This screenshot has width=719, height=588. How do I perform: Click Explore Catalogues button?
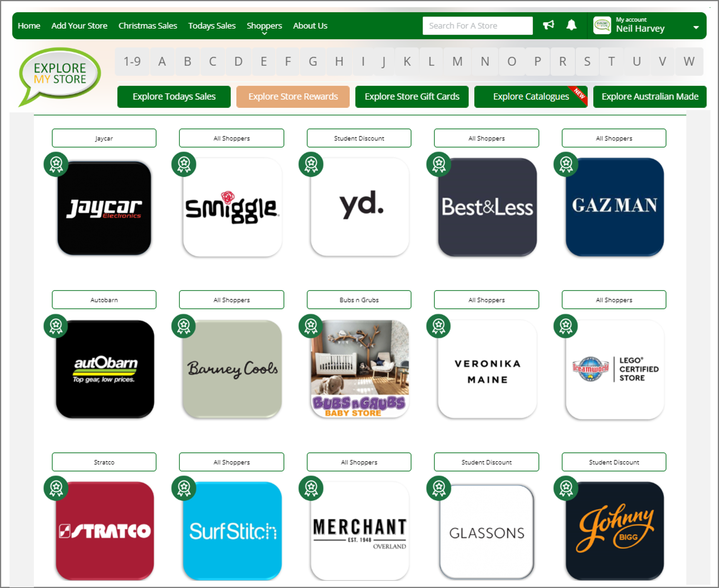coord(531,97)
